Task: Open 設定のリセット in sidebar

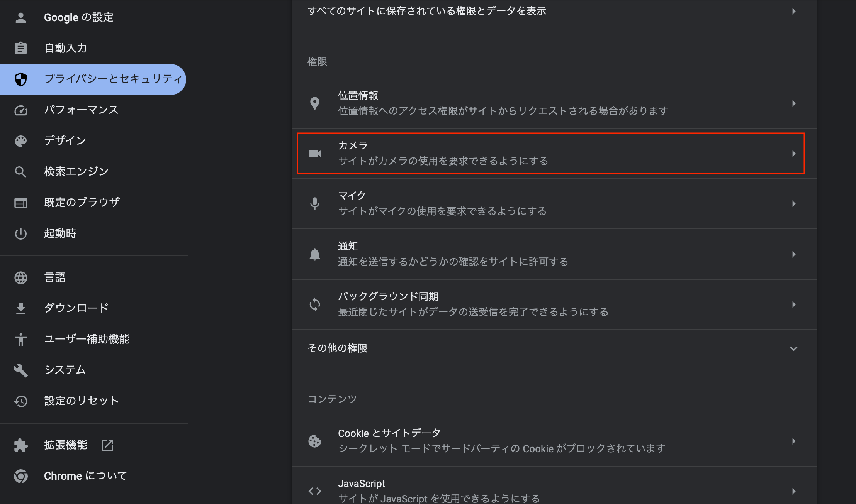Action: 93,401
